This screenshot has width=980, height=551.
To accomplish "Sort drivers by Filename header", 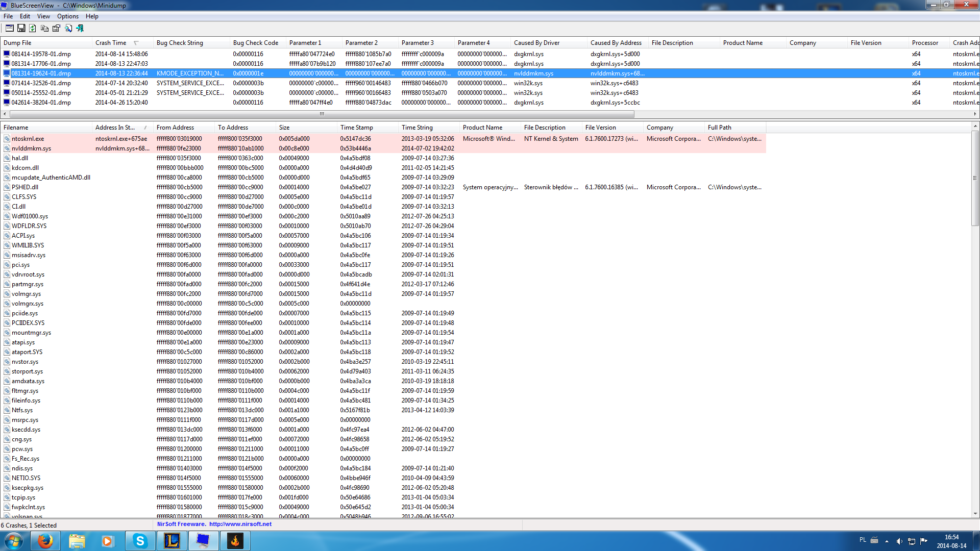I will point(46,128).
